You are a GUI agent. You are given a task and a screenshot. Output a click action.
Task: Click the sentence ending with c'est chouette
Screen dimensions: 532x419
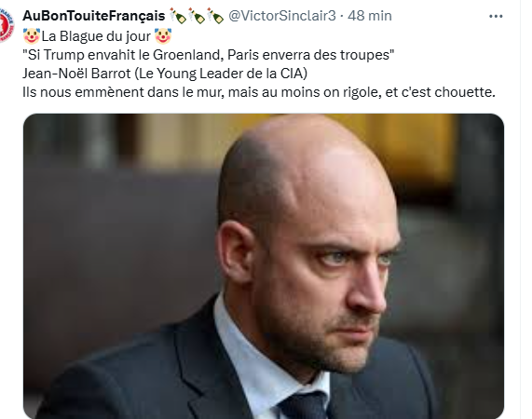259,92
